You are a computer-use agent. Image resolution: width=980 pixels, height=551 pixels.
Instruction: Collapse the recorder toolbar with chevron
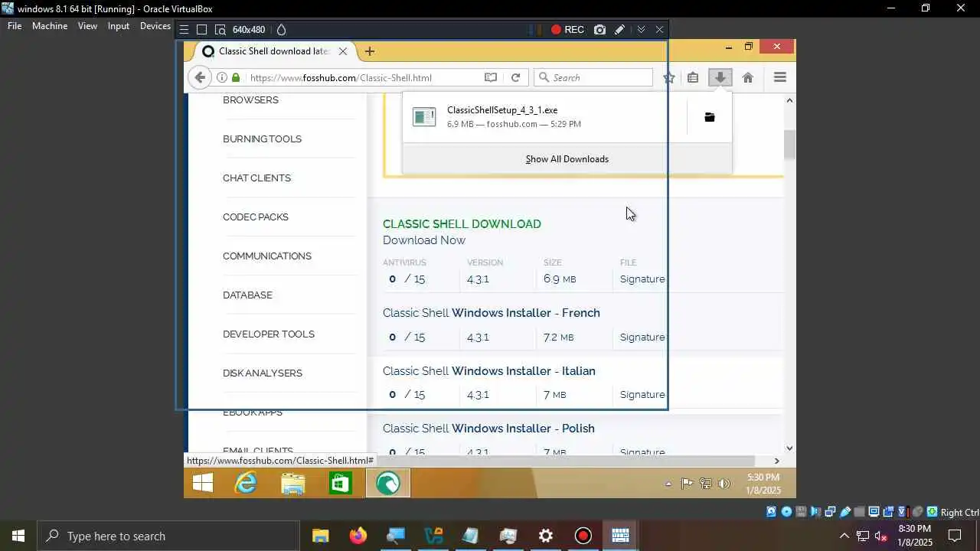[x=641, y=30]
